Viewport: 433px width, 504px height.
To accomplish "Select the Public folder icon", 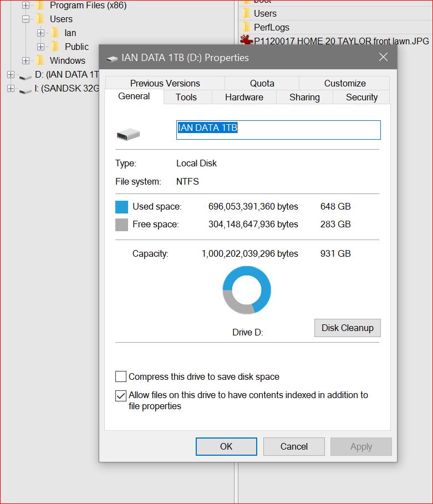I will pyautogui.click(x=55, y=47).
